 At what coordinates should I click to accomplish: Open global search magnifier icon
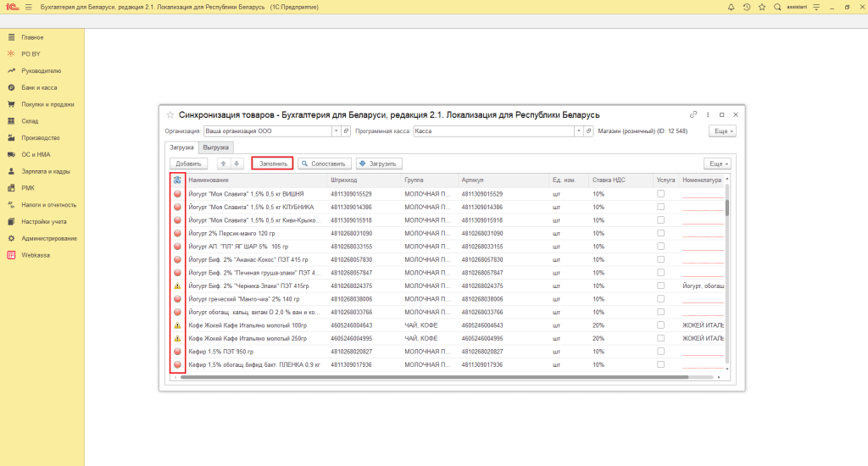[x=777, y=7]
